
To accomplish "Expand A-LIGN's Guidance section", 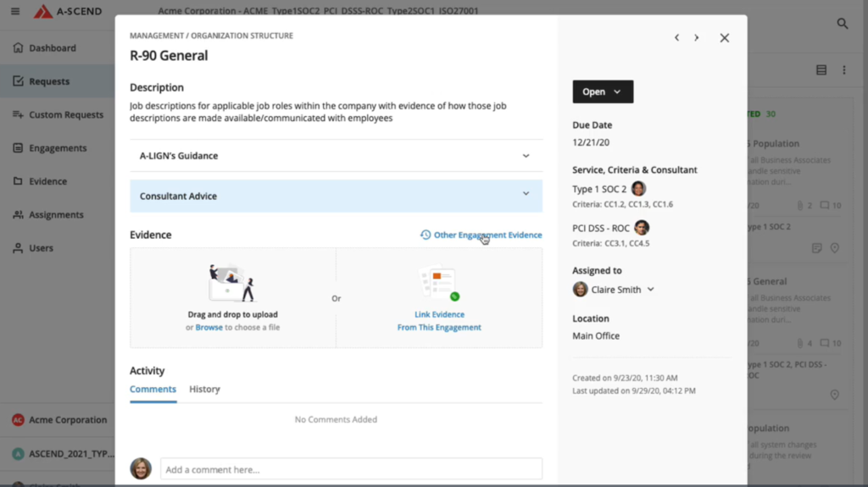I will (336, 156).
